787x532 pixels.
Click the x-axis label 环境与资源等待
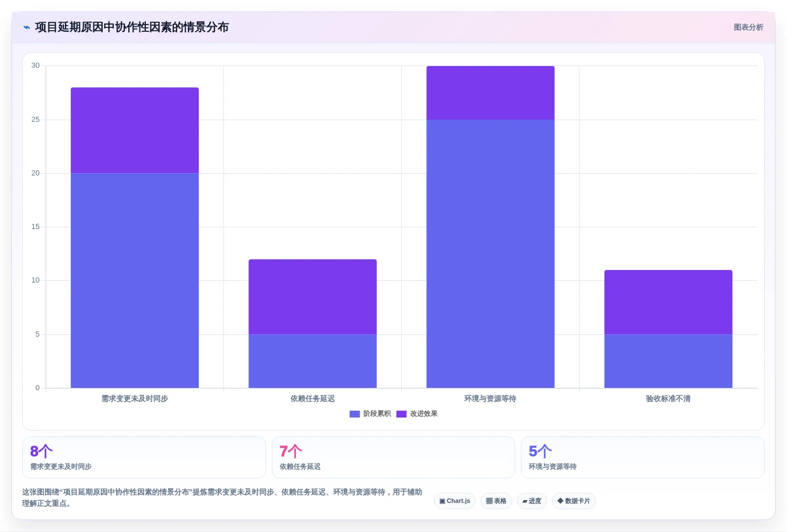[x=490, y=399]
